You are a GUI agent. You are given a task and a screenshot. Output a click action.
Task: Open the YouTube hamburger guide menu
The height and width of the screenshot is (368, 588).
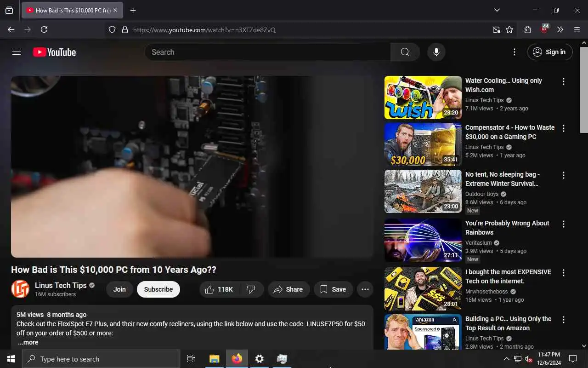17,52
